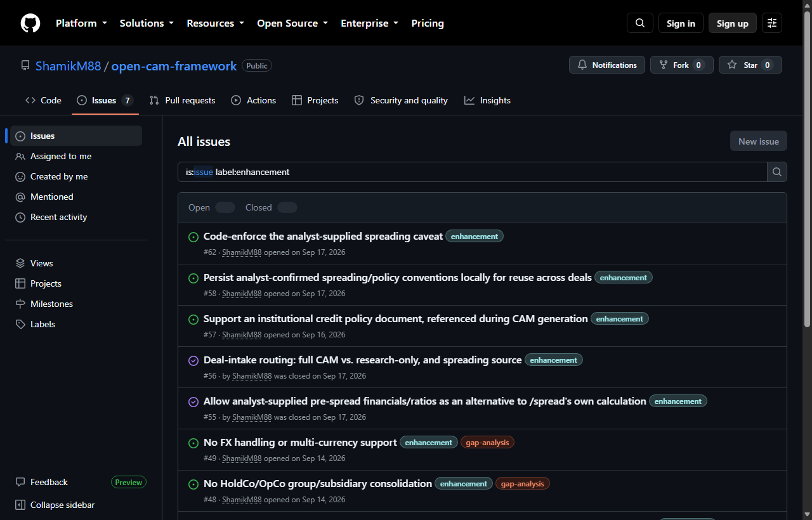Open Projects in the sidebar

click(76, 283)
